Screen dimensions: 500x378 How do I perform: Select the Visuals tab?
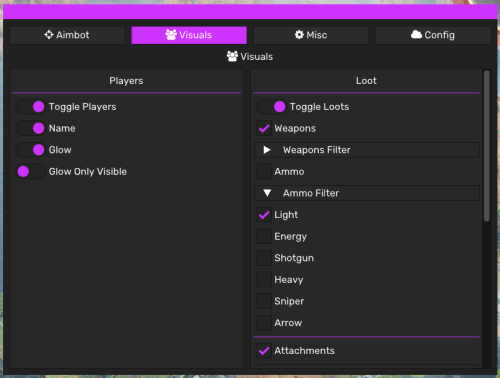tap(189, 35)
